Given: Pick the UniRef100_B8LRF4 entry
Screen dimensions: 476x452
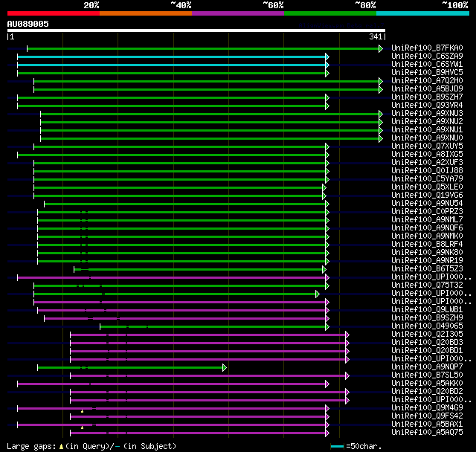Looking at the screenshot, I should (427, 245).
